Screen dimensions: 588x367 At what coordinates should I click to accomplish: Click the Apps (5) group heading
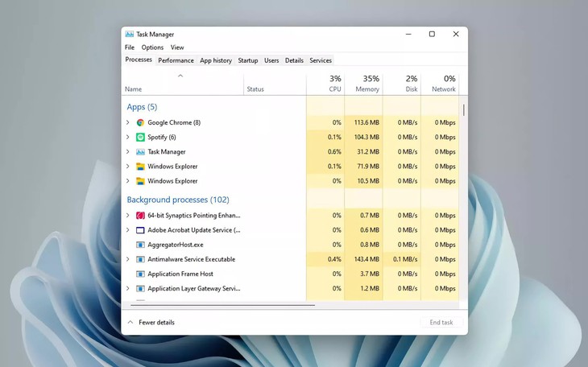pyautogui.click(x=142, y=107)
